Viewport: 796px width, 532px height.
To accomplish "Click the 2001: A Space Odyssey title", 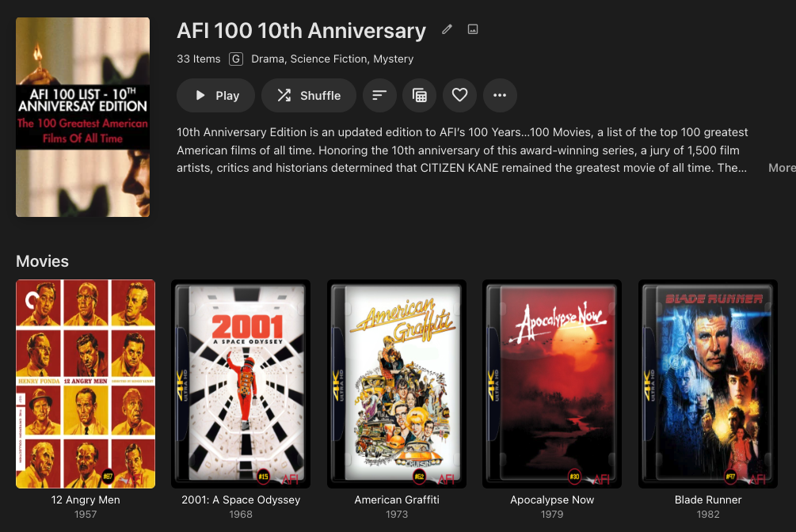I will (241, 500).
